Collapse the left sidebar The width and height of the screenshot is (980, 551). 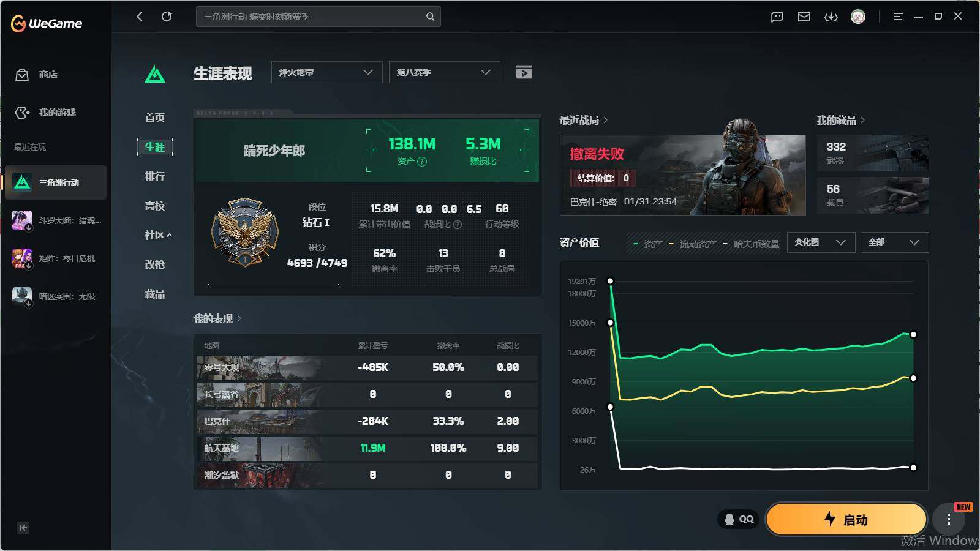click(x=23, y=528)
